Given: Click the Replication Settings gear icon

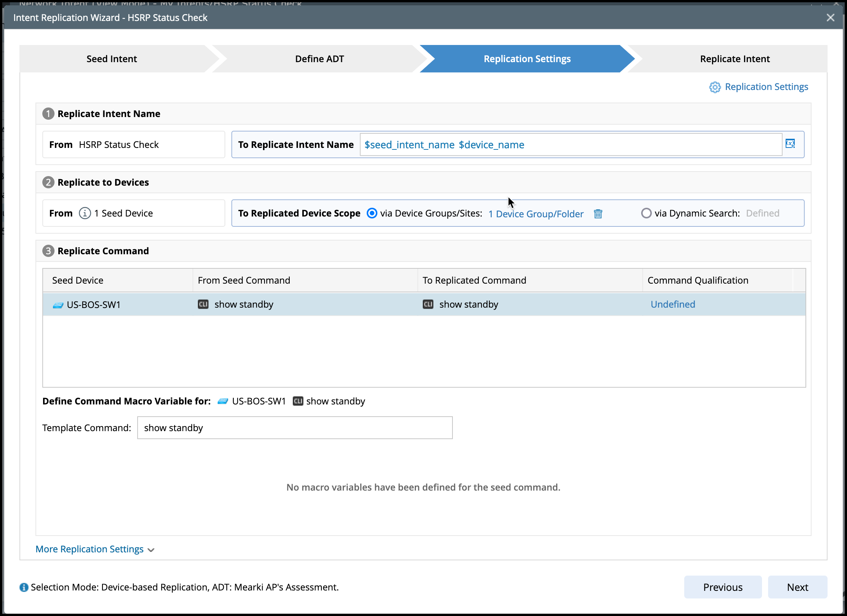Looking at the screenshot, I should 715,87.
